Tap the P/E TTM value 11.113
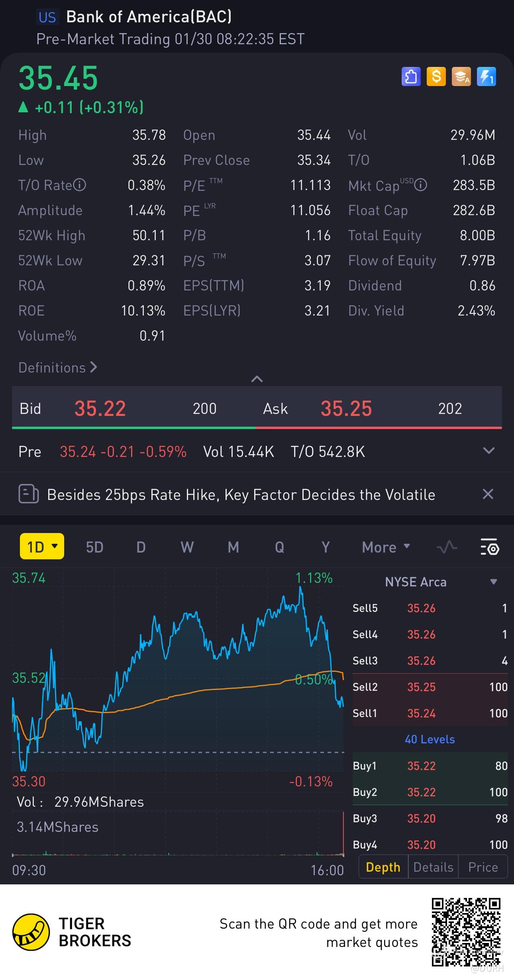Viewport: 514px width, 980px height. (310, 185)
